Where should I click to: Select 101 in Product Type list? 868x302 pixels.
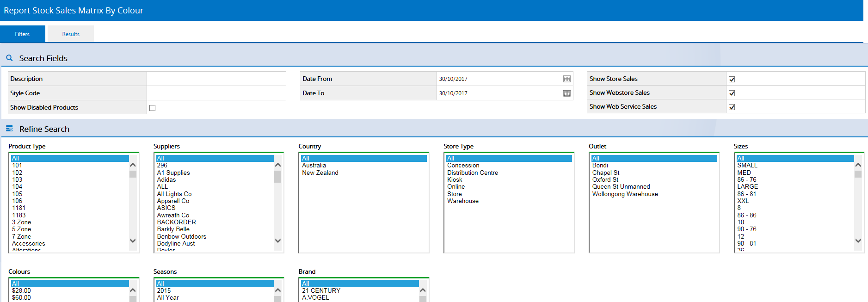point(70,165)
